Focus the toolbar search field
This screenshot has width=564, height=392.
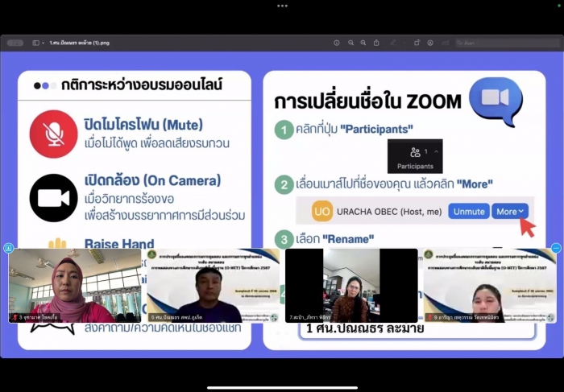coord(507,43)
